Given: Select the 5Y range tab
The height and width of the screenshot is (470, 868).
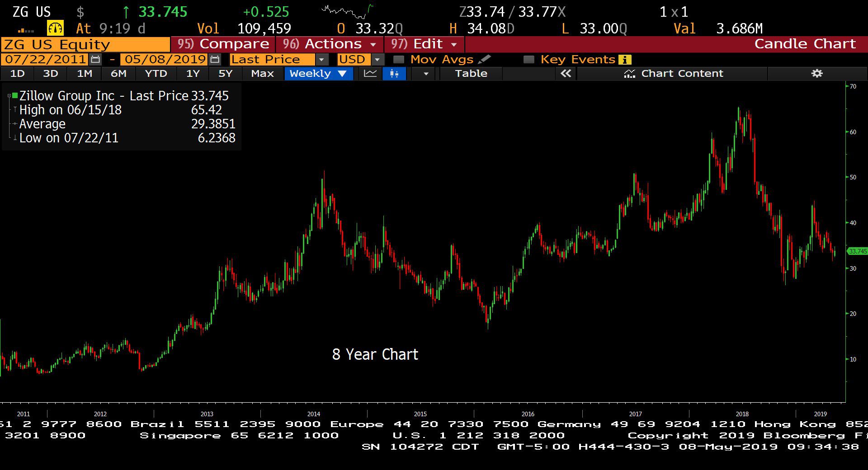Looking at the screenshot, I should click(x=225, y=73).
